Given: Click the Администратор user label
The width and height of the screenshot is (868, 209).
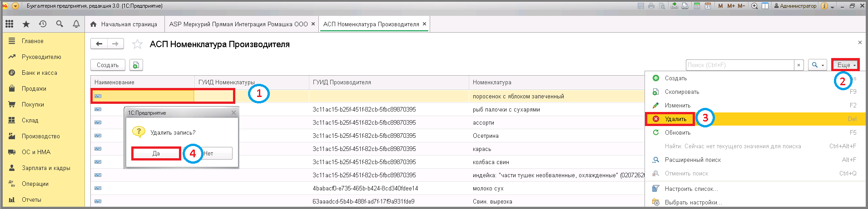Looking at the screenshot, I should tap(795, 6).
